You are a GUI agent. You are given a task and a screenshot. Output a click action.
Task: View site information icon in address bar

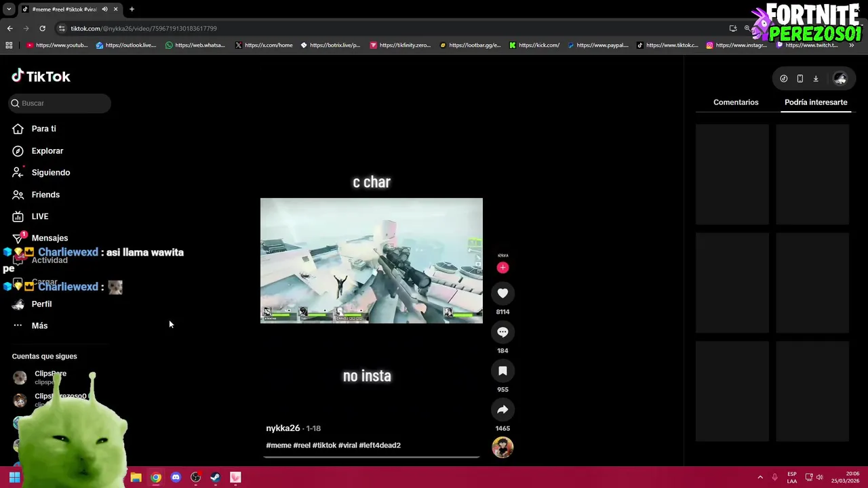click(62, 28)
